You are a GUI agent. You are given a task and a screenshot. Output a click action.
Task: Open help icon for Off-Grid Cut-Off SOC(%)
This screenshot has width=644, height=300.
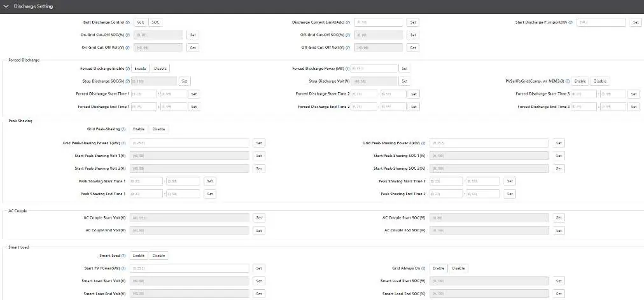tap(348, 36)
